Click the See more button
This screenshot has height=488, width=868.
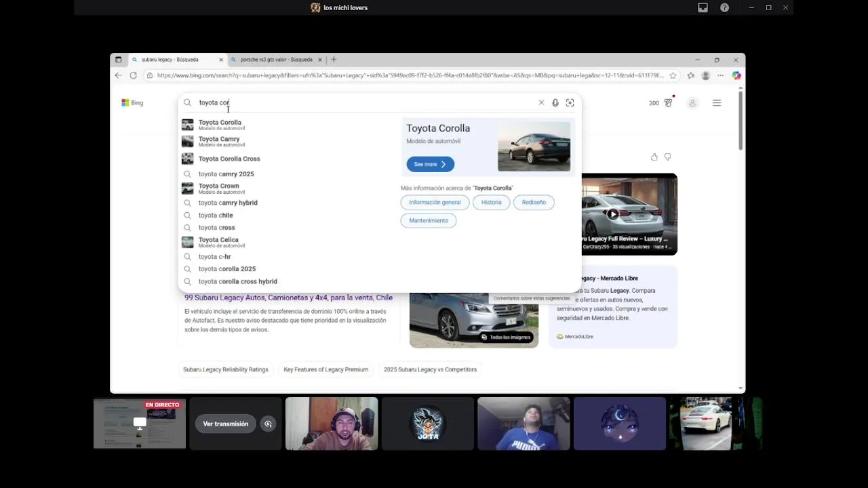click(430, 164)
